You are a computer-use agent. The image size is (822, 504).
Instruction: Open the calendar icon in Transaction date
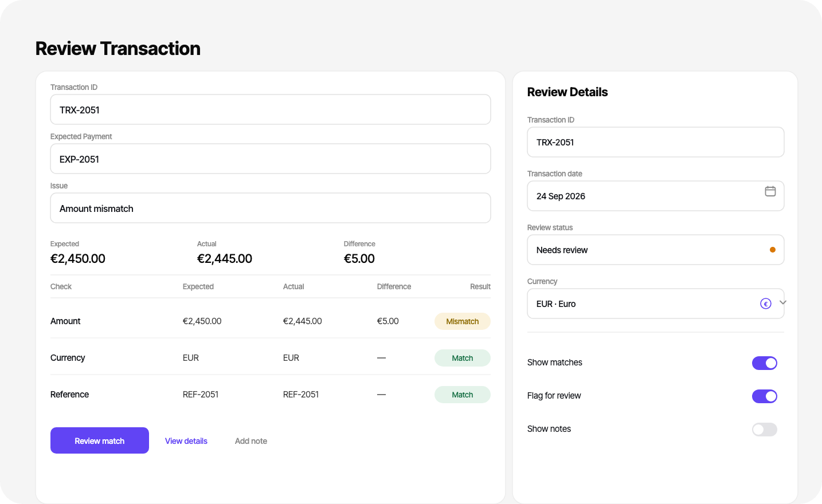click(770, 191)
